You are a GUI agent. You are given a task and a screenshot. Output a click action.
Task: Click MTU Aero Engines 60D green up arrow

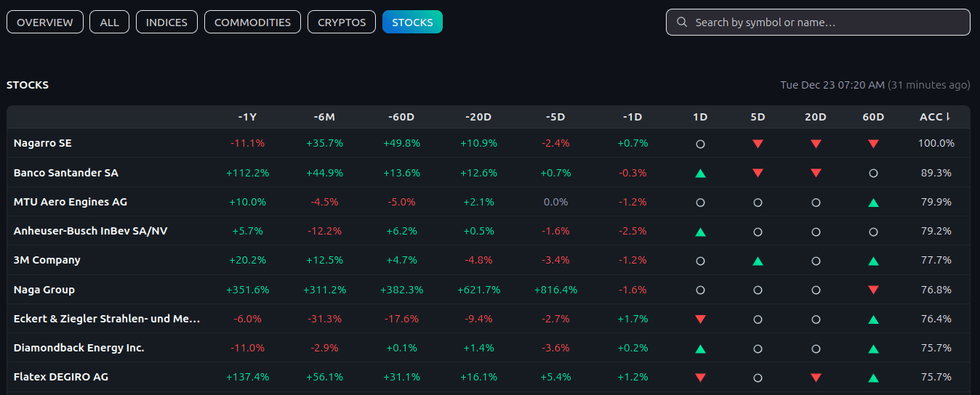[873, 203]
